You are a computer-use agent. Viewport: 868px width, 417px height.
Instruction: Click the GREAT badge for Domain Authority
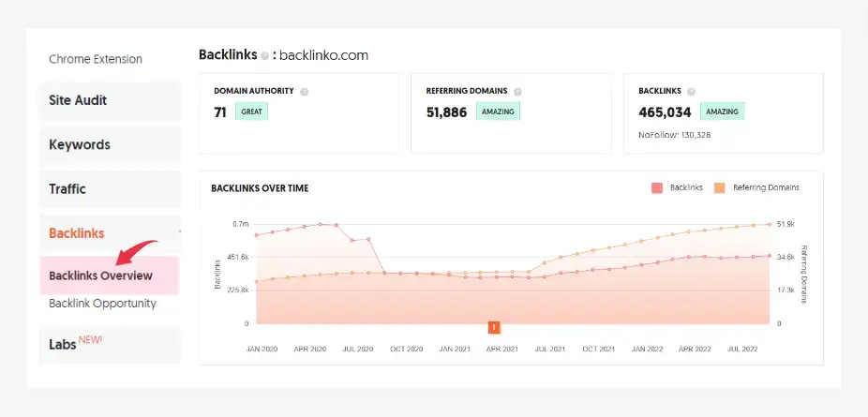(x=252, y=112)
